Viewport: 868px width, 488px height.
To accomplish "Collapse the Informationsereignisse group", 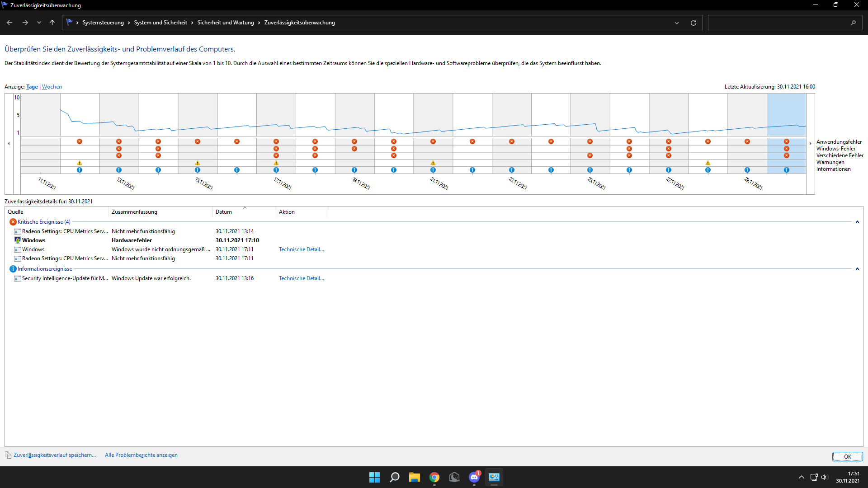I will tap(857, 269).
